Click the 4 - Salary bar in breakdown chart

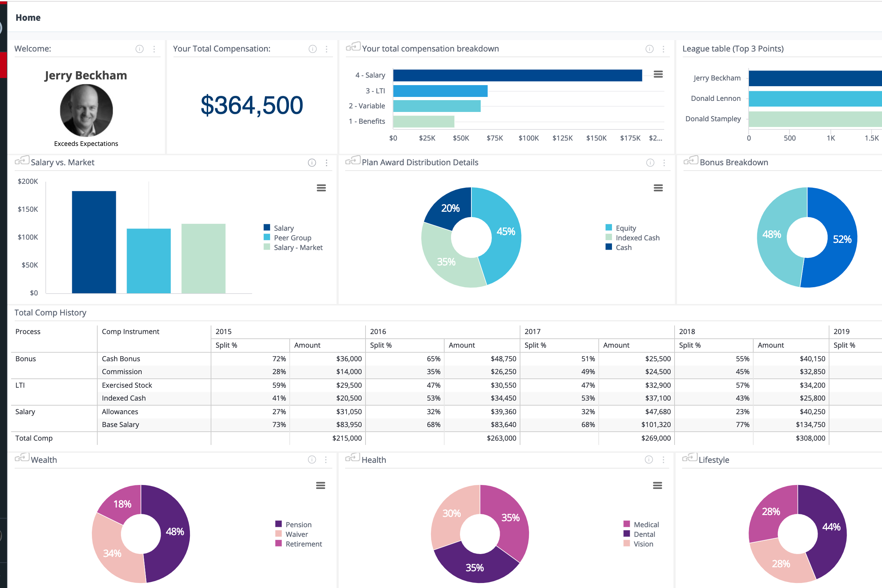coord(518,75)
